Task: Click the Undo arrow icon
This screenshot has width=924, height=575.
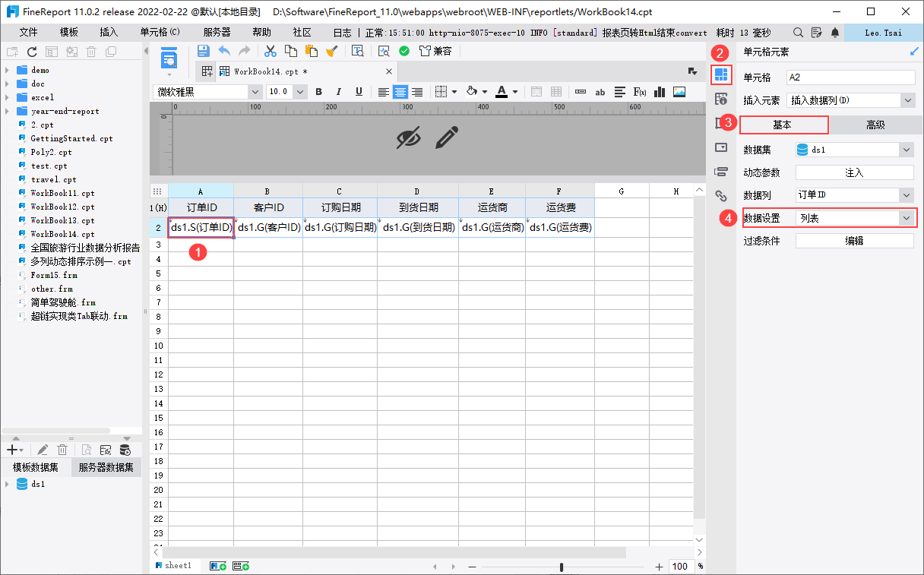Action: pyautogui.click(x=224, y=51)
